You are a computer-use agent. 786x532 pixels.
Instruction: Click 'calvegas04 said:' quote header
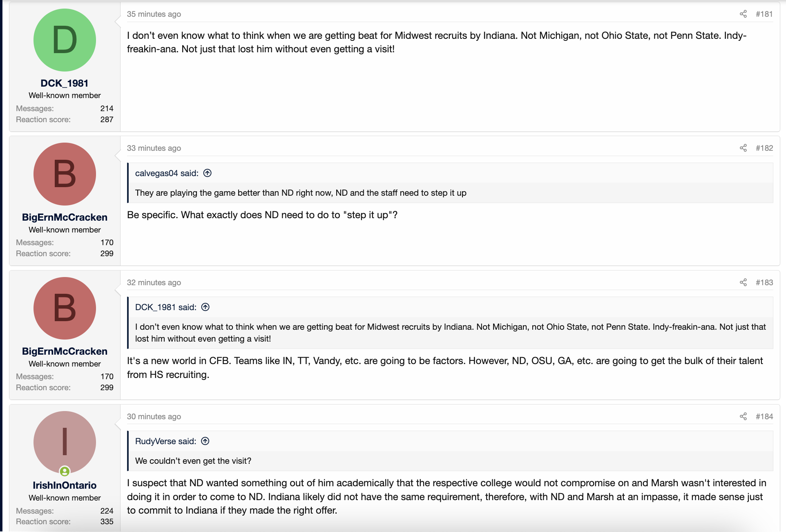point(167,173)
